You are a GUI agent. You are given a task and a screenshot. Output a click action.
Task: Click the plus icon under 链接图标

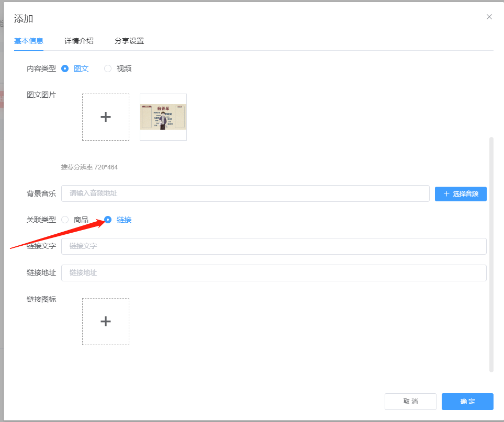click(x=106, y=322)
